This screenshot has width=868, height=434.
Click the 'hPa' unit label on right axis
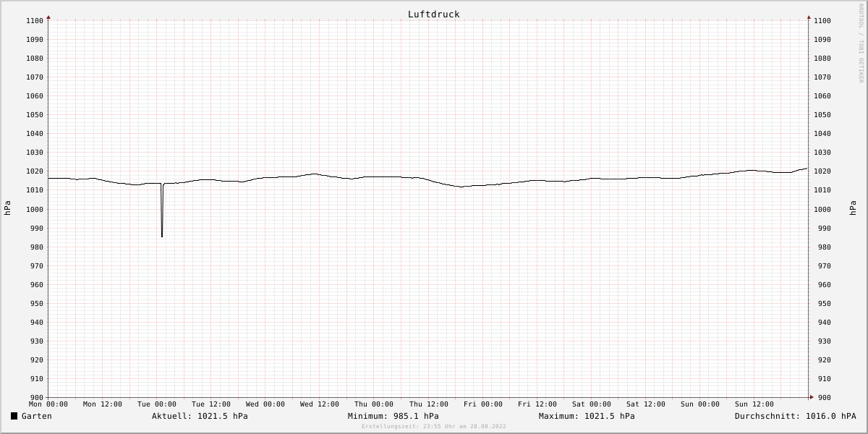(853, 208)
